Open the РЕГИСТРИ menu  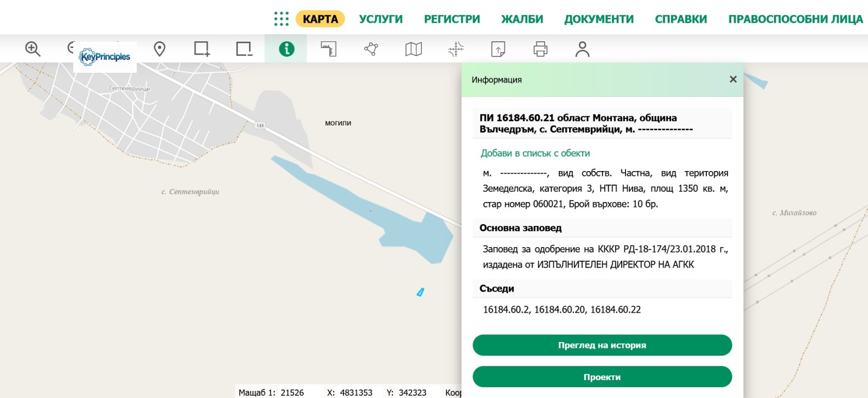452,19
